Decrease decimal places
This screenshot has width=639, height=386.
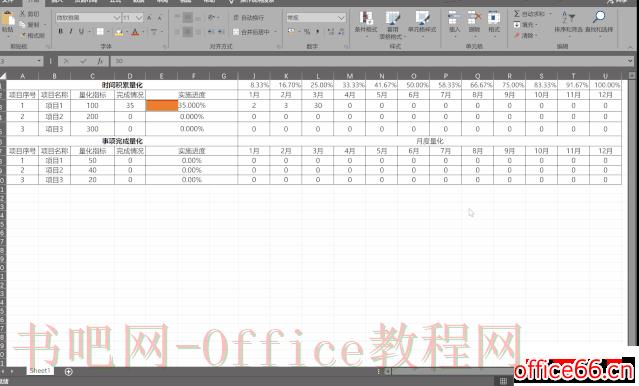tap(341, 31)
